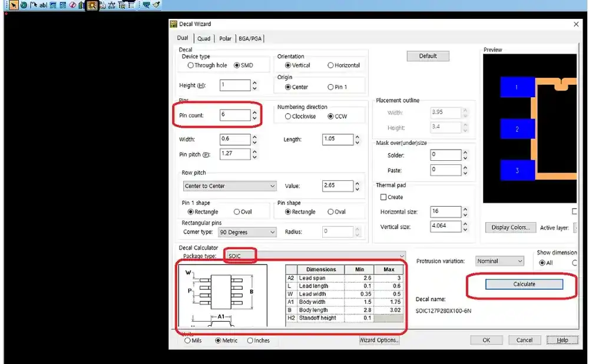Confirm with the OK button
This screenshot has width=589, height=364.
486,340
